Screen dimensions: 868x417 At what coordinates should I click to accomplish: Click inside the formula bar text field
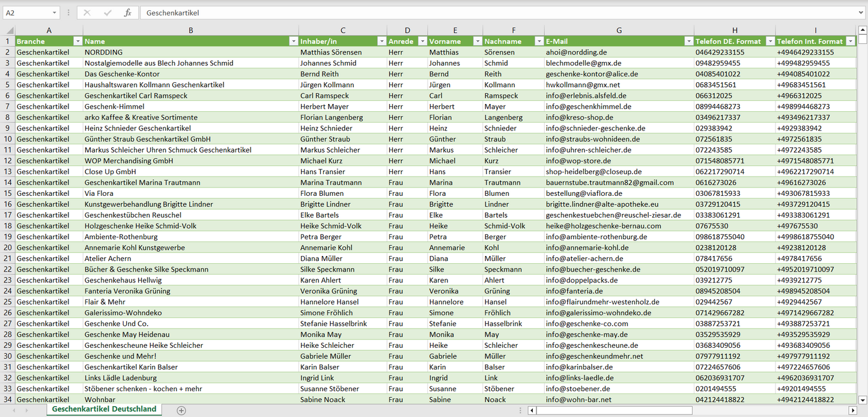pyautogui.click(x=481, y=13)
